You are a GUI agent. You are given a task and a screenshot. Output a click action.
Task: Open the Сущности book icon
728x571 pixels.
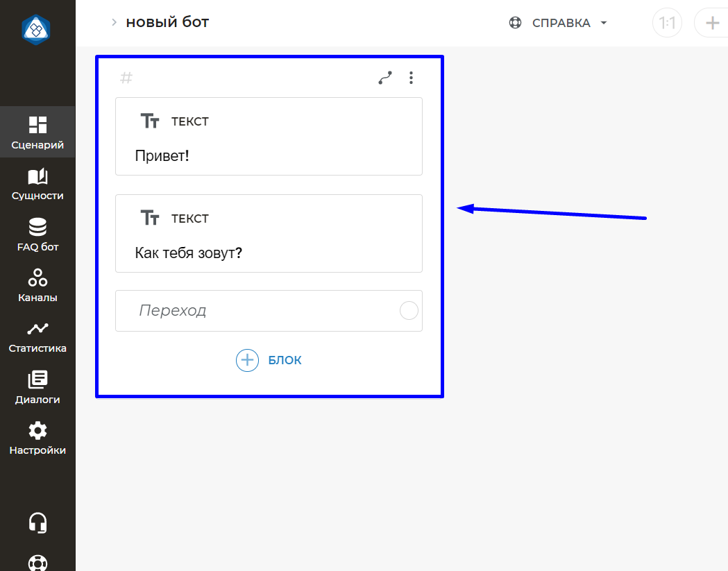pyautogui.click(x=37, y=178)
